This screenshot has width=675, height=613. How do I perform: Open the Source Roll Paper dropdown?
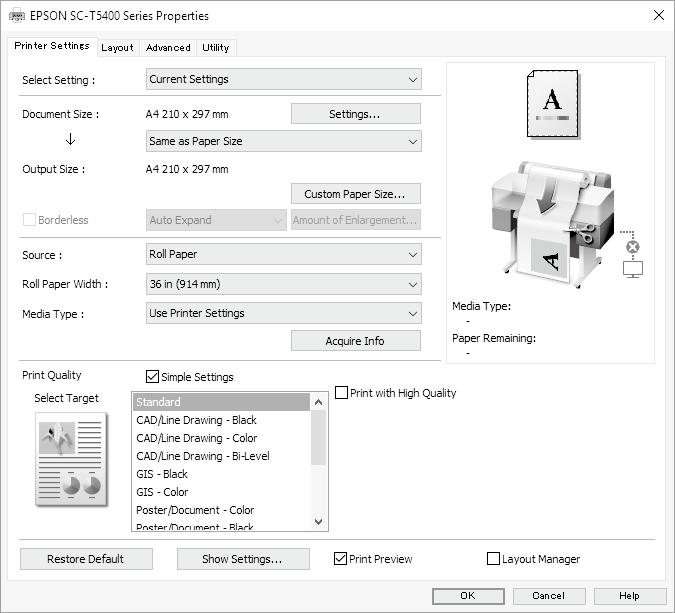[x=283, y=254]
